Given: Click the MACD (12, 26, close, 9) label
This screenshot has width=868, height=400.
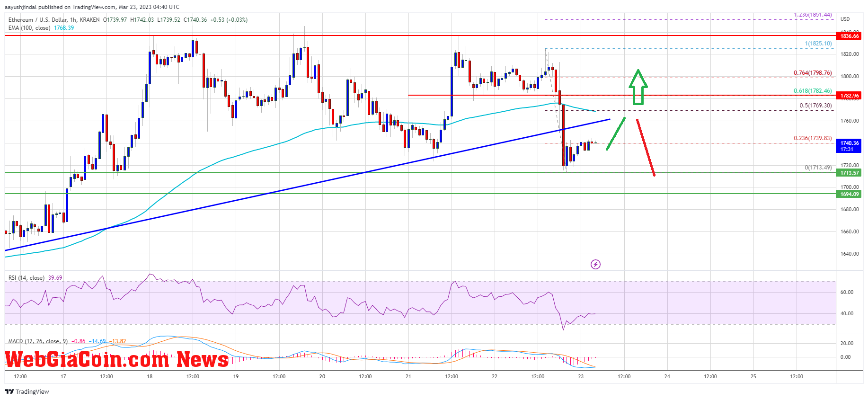Looking at the screenshot, I should click(x=38, y=341).
